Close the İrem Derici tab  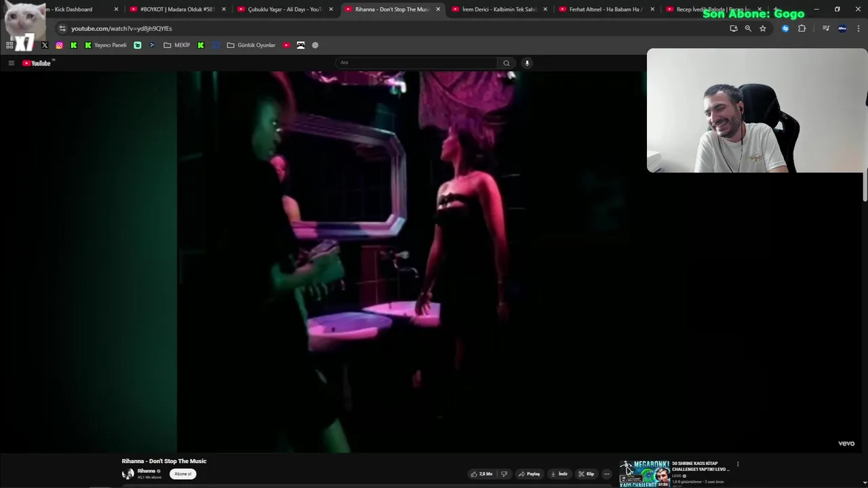point(545,9)
